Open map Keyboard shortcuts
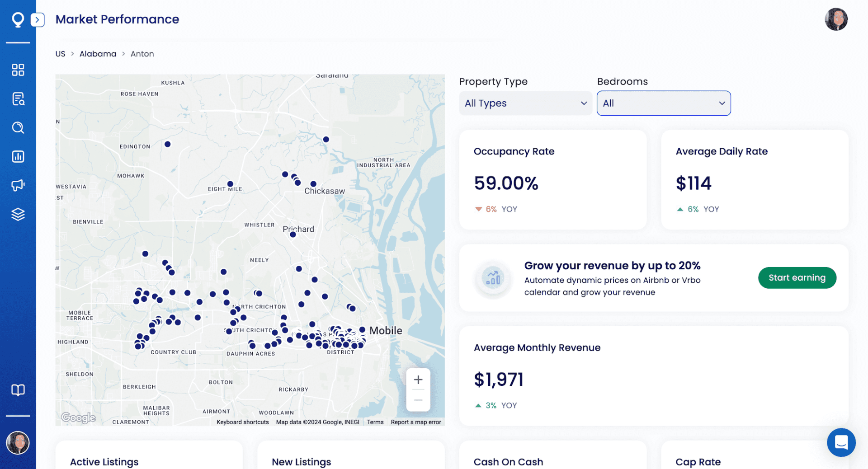The width and height of the screenshot is (868, 469). point(242,422)
